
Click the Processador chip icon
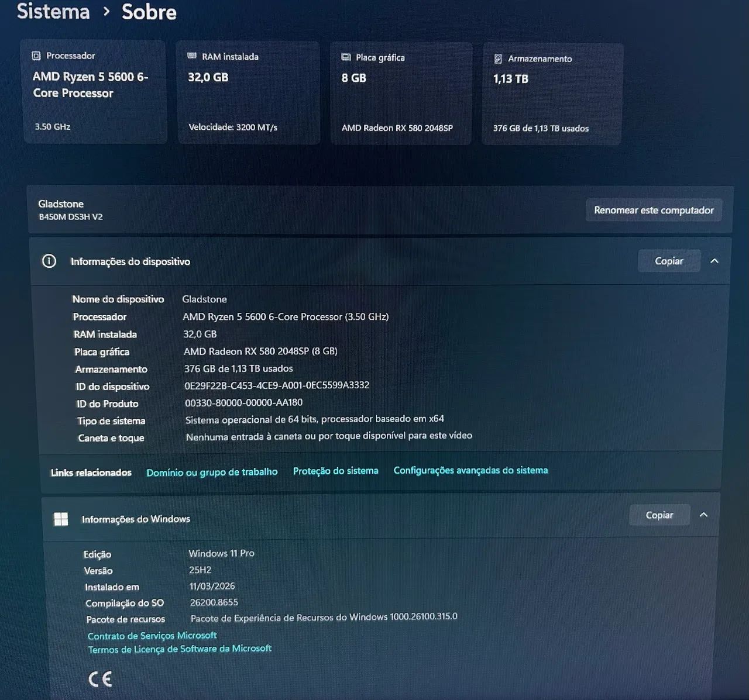coord(36,56)
